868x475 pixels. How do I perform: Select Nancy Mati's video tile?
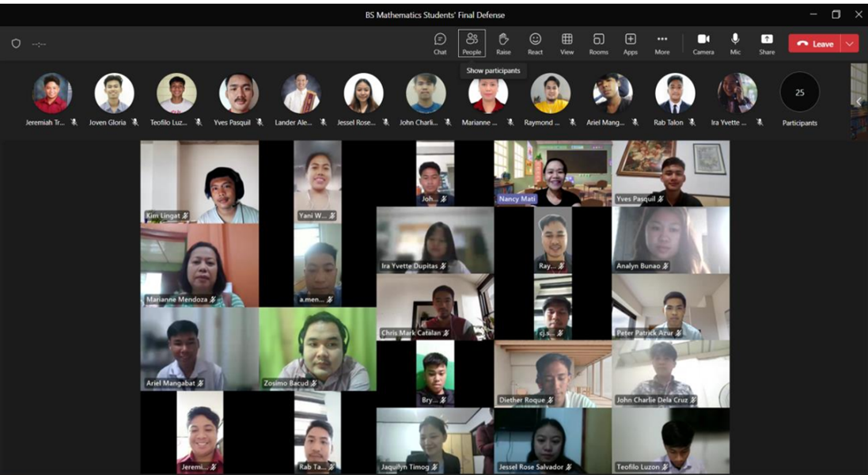[x=553, y=173]
